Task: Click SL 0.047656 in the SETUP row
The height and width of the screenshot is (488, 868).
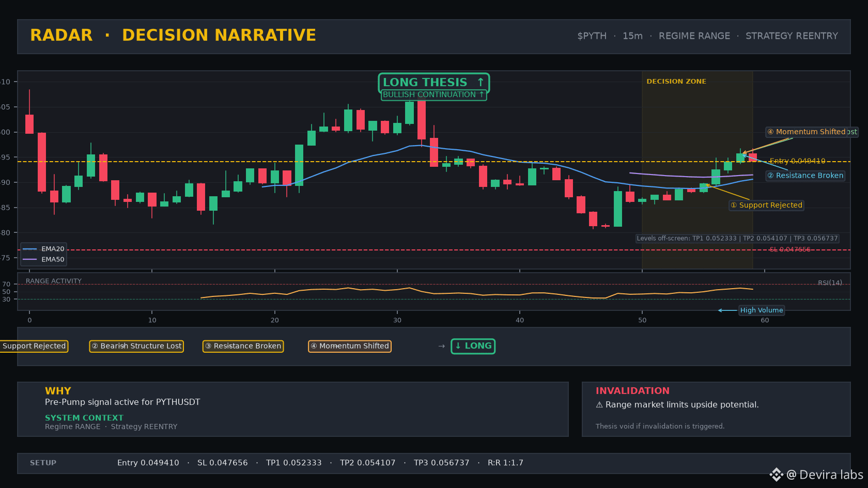Action: pos(223,463)
